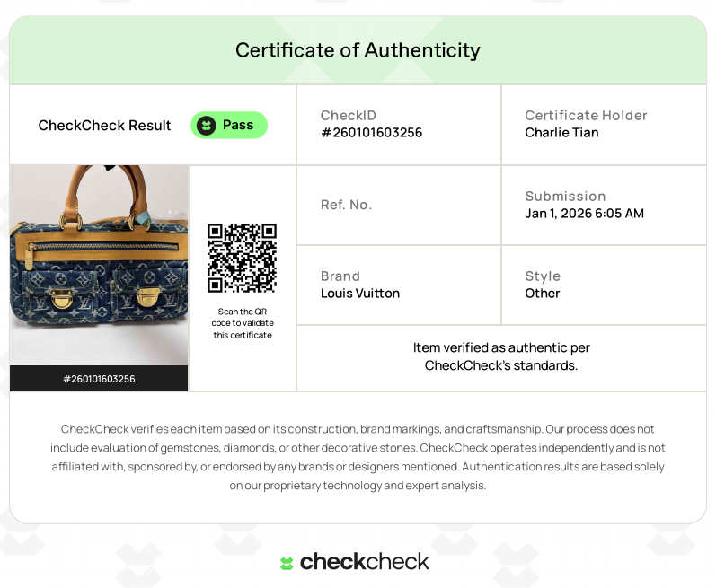
Task: Click the Brand value Louis Vuitton
Action: 360,294
